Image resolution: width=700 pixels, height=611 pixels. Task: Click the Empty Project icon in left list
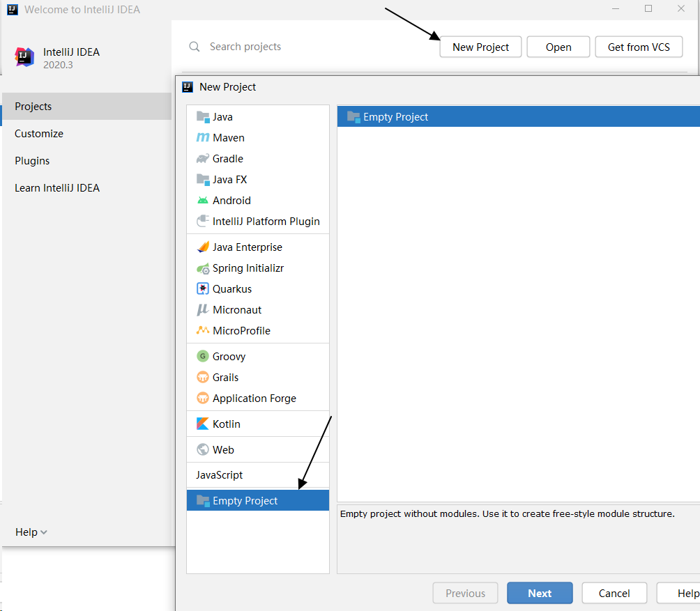pyautogui.click(x=203, y=501)
